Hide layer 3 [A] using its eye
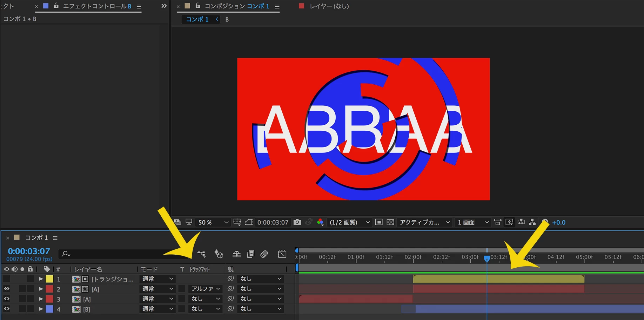 (7, 299)
